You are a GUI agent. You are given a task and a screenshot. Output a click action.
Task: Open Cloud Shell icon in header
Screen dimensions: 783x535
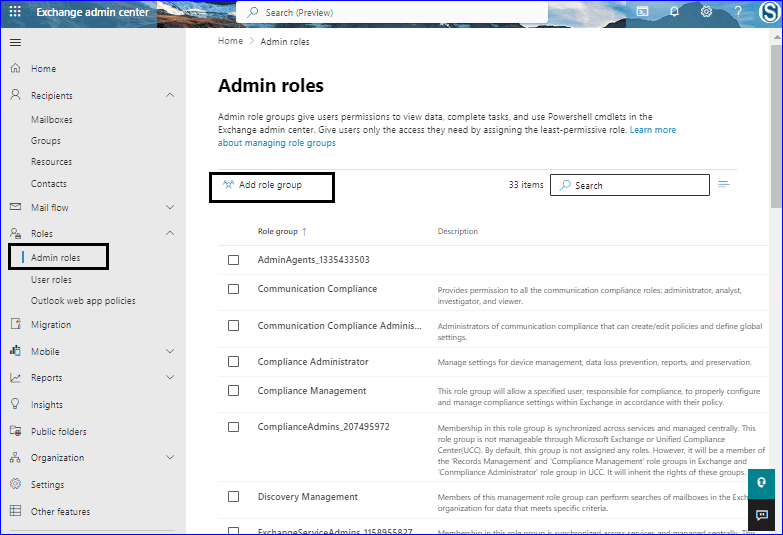(x=643, y=11)
